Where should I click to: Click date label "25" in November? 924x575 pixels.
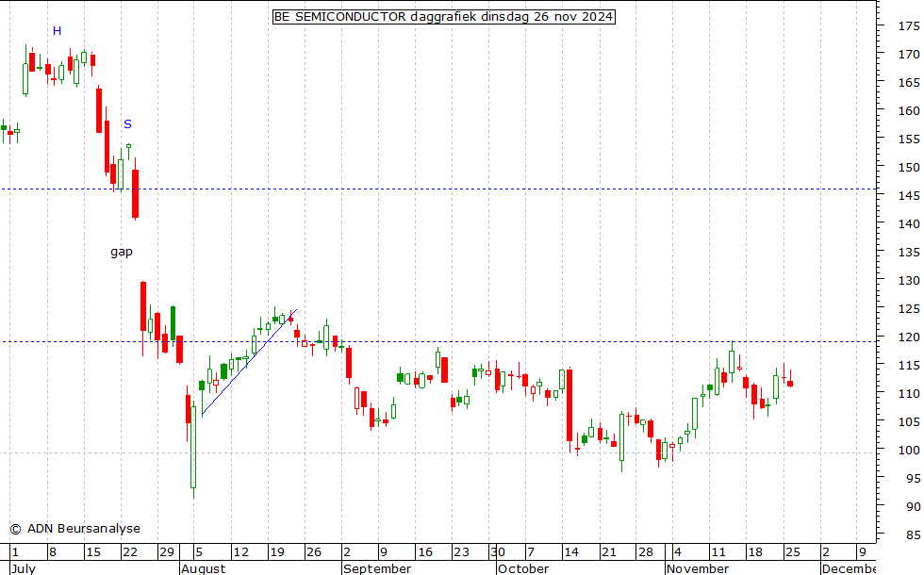[x=793, y=552]
